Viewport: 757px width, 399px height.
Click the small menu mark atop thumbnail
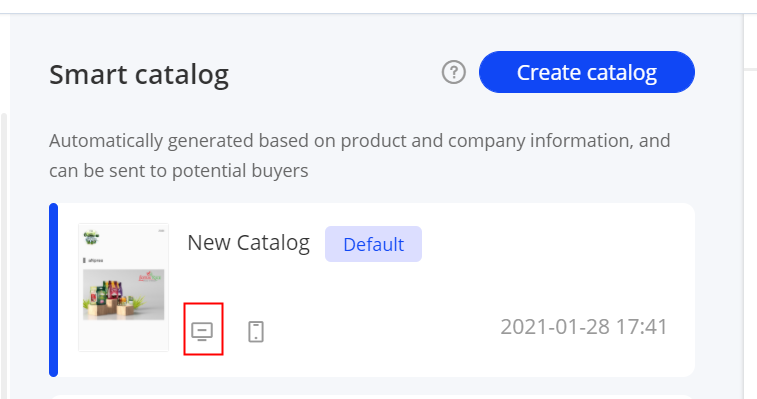(161, 231)
